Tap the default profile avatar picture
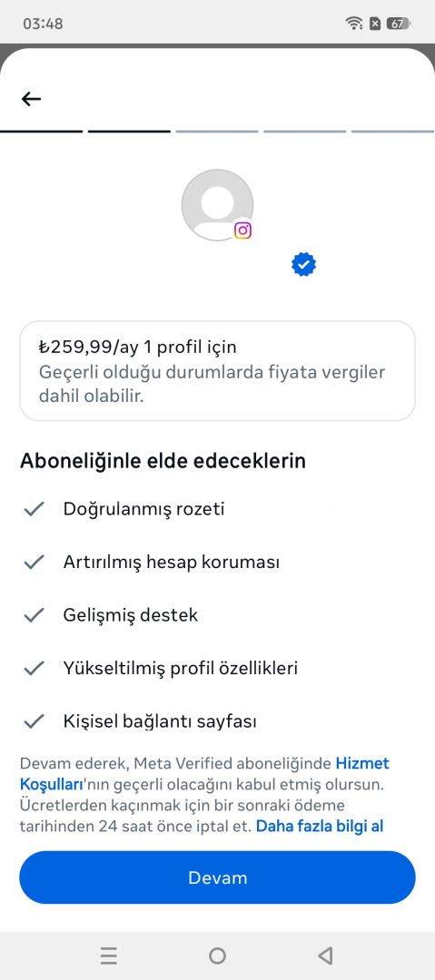 (x=217, y=204)
